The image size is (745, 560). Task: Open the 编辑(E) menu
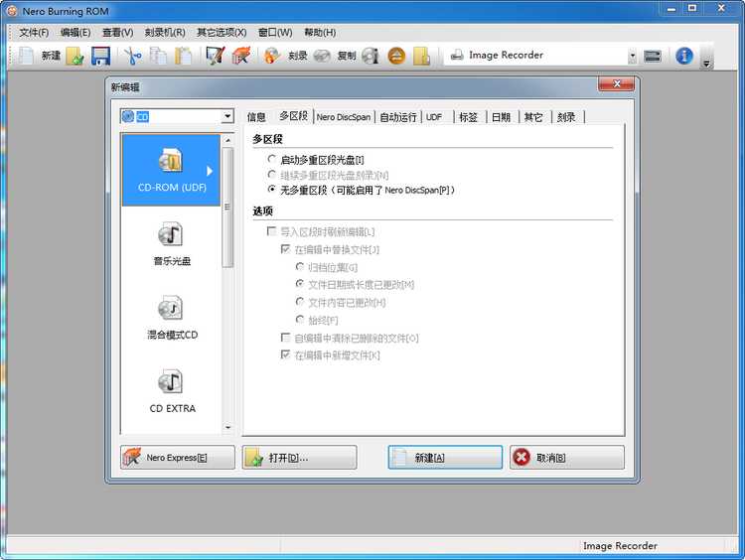coord(75,33)
